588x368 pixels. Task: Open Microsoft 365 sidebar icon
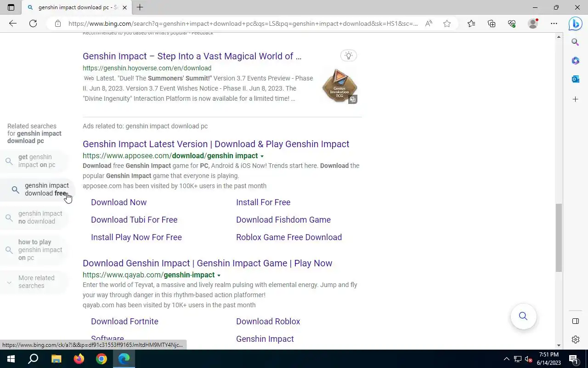[575, 61]
